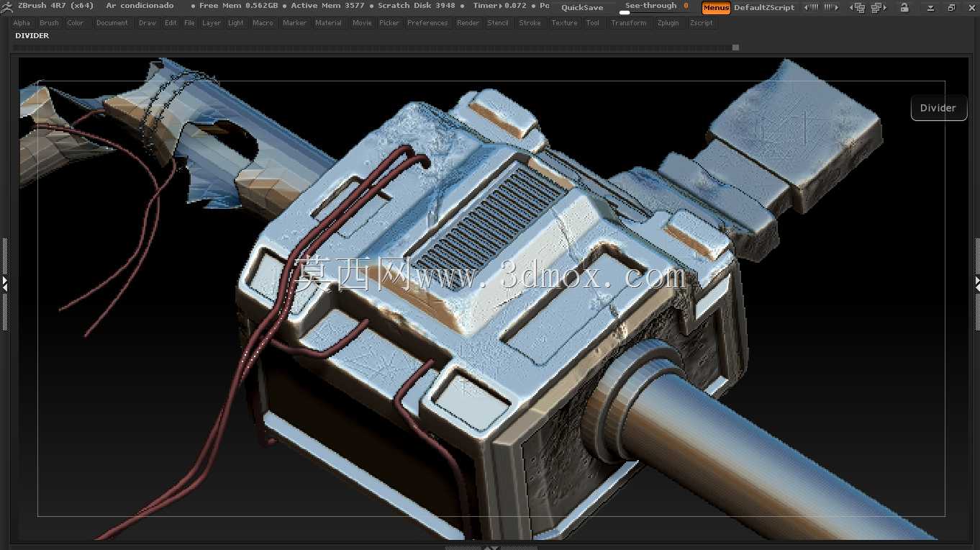Open the Zscript menu
The width and height of the screenshot is (980, 550).
coord(702,23)
